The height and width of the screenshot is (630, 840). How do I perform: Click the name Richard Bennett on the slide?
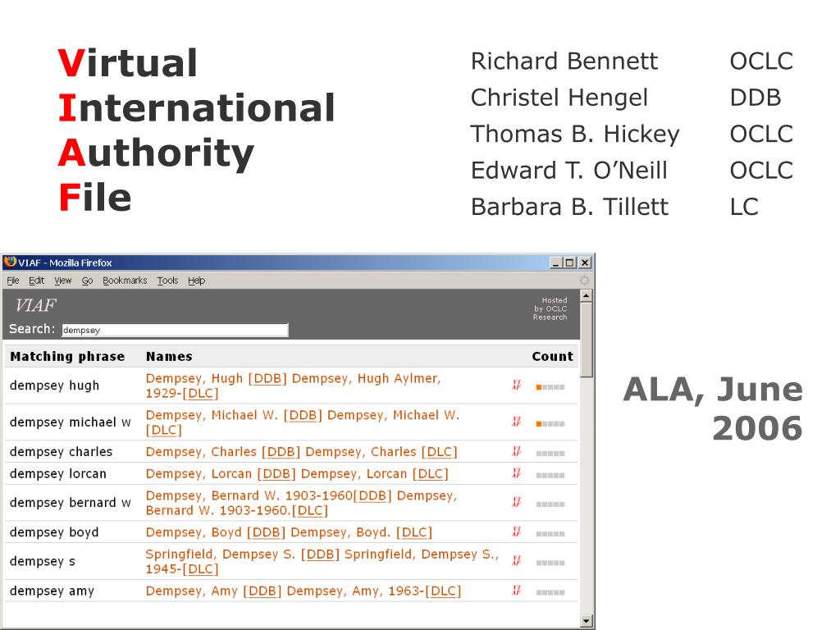point(564,61)
